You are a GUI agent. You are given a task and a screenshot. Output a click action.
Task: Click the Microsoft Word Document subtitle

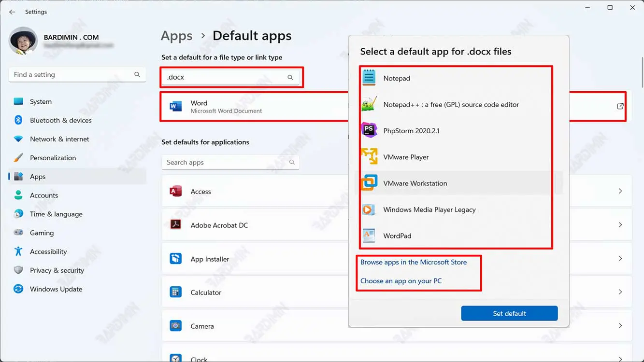[226, 111]
